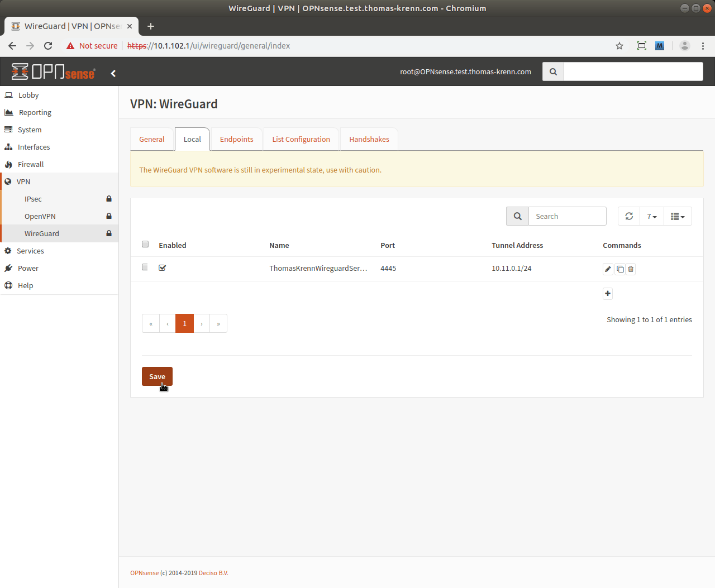Viewport: 715px width, 588px height.
Task: Refresh the local configuration table
Action: tap(629, 216)
